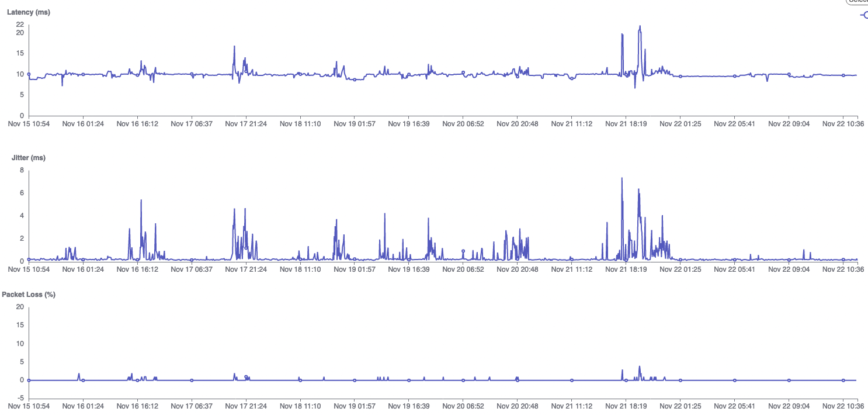Viewport: 868px width, 415px height.
Task: Click the blue legend series marker icon
Action: [864, 15]
